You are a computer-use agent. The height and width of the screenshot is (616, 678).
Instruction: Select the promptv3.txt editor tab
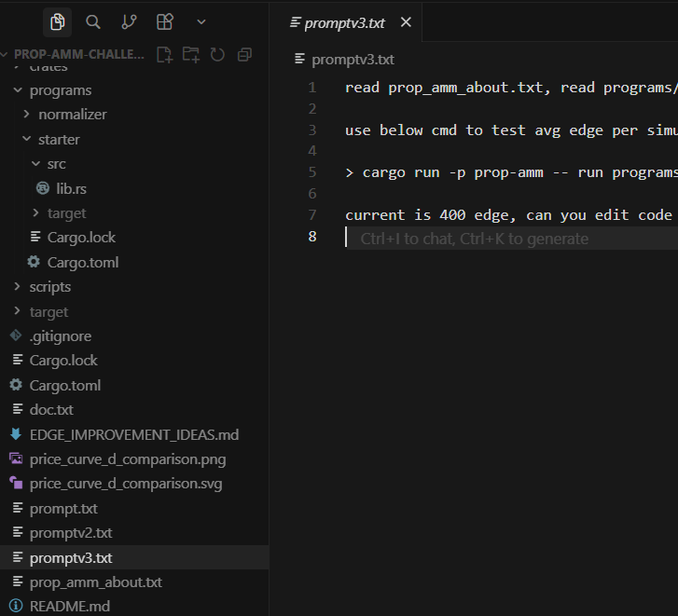pyautogui.click(x=345, y=23)
